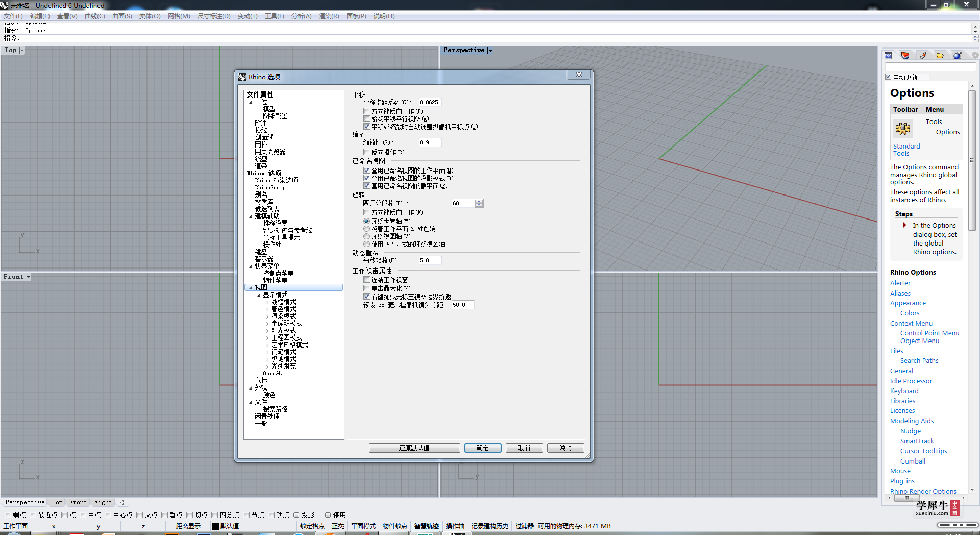Viewport: 980px width, 535px height.
Task: Open the Perspective viewport dropdown arrow
Action: (x=490, y=50)
